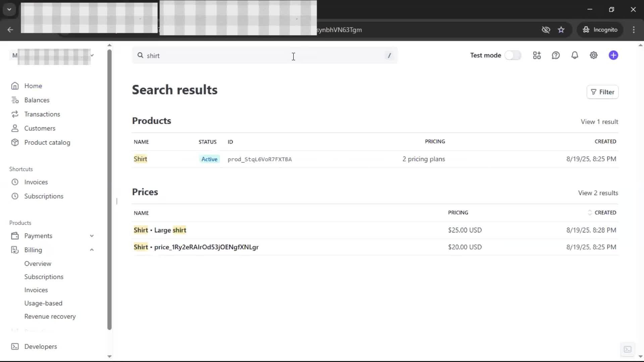Screen dimensions: 644x362
Task: Open the Home page in sidebar
Action: [x=33, y=86]
